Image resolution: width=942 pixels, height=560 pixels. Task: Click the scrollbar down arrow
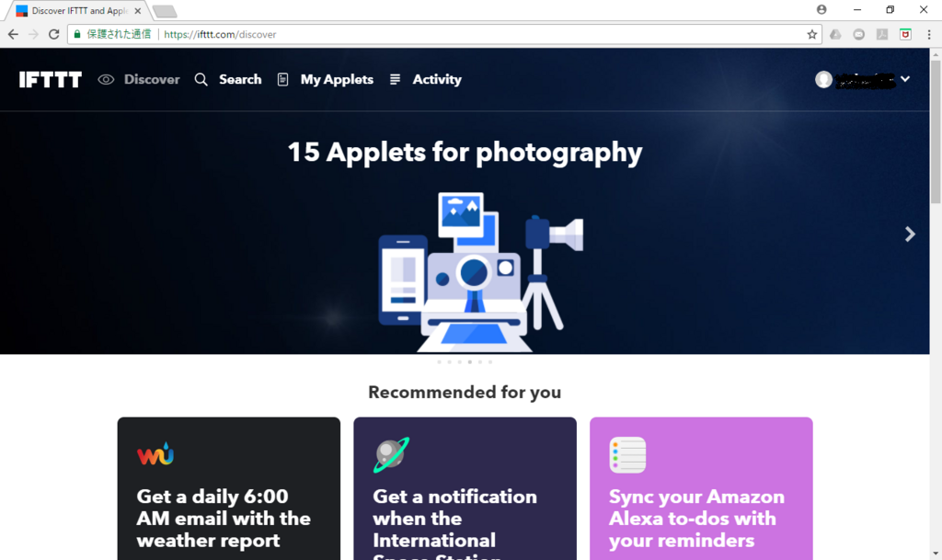point(936,554)
